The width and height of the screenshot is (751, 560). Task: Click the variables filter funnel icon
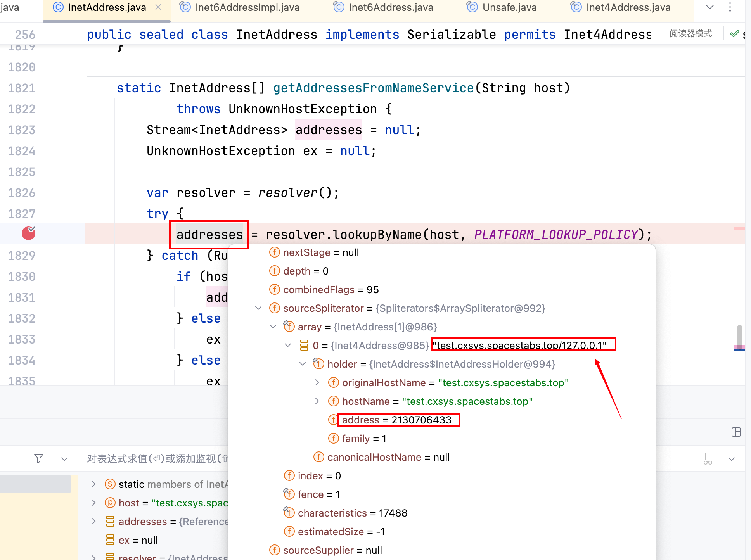click(x=39, y=459)
